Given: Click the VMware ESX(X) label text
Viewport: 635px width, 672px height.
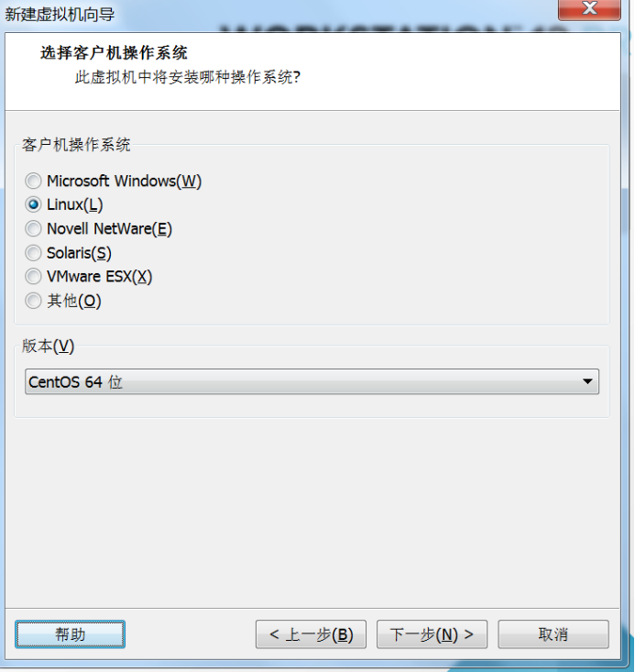Looking at the screenshot, I should (99, 277).
